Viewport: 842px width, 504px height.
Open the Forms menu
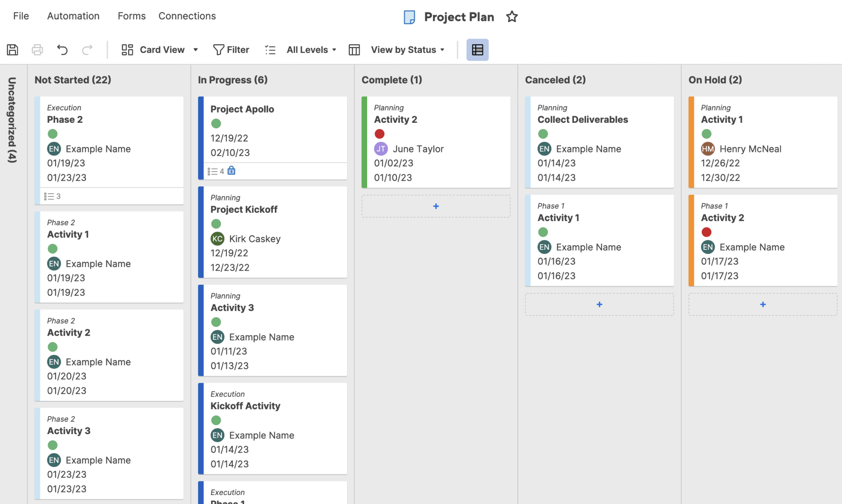pyautogui.click(x=131, y=16)
